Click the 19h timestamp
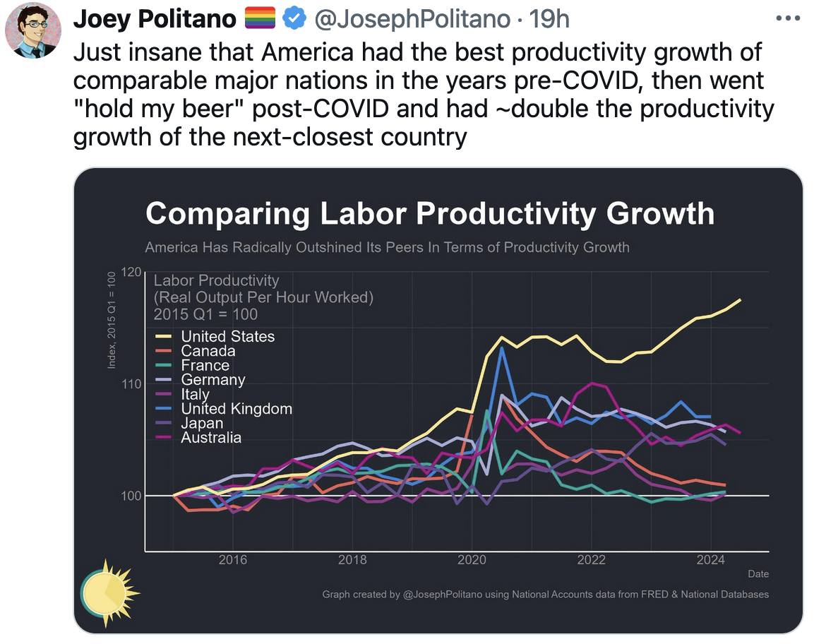Viewport: 826px width, 644px height. (x=549, y=20)
